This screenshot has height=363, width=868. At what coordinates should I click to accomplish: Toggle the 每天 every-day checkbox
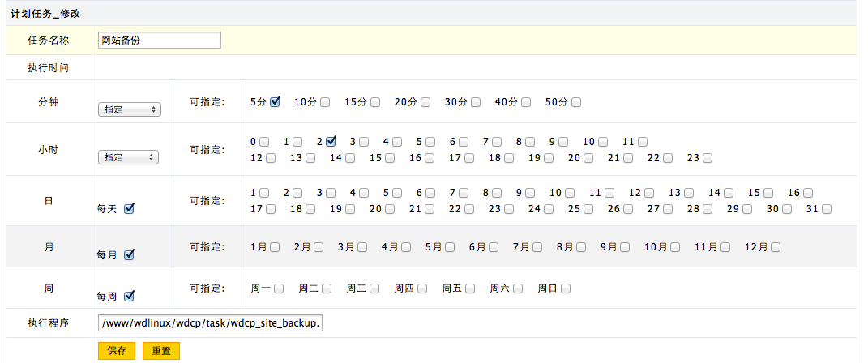pos(129,208)
